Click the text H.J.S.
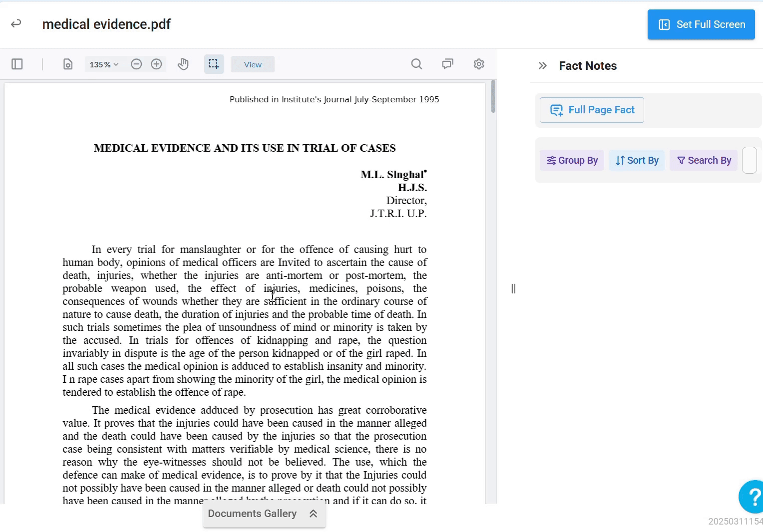763x532 pixels. (412, 188)
